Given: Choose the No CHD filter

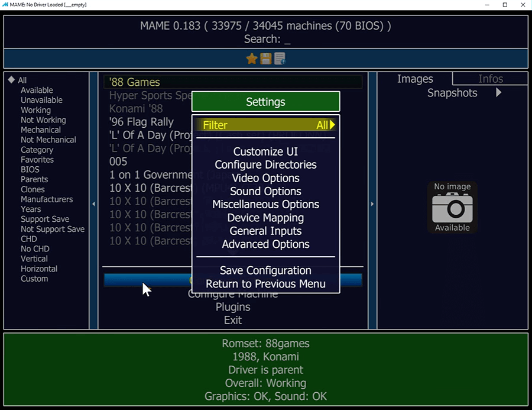Looking at the screenshot, I should pyautogui.click(x=35, y=248).
